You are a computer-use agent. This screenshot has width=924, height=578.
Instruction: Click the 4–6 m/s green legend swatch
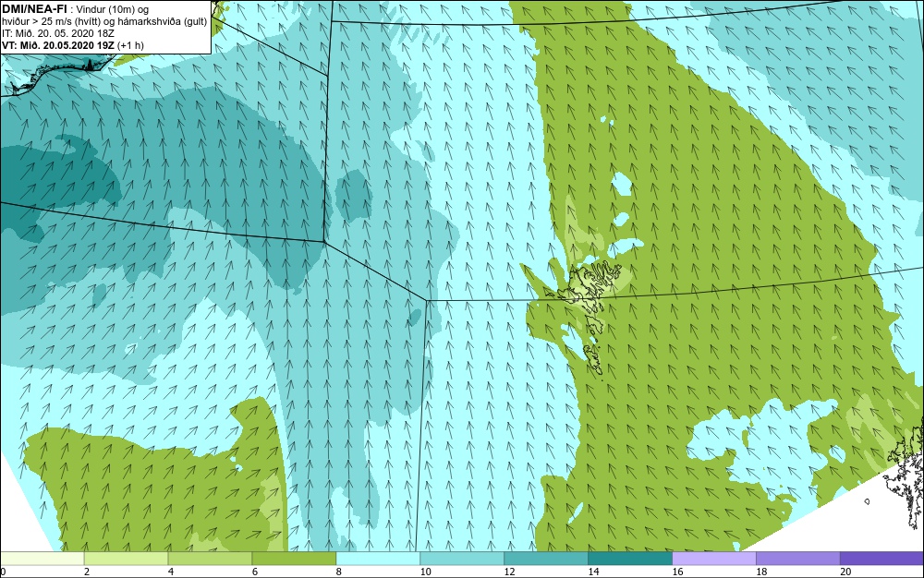click(x=210, y=559)
